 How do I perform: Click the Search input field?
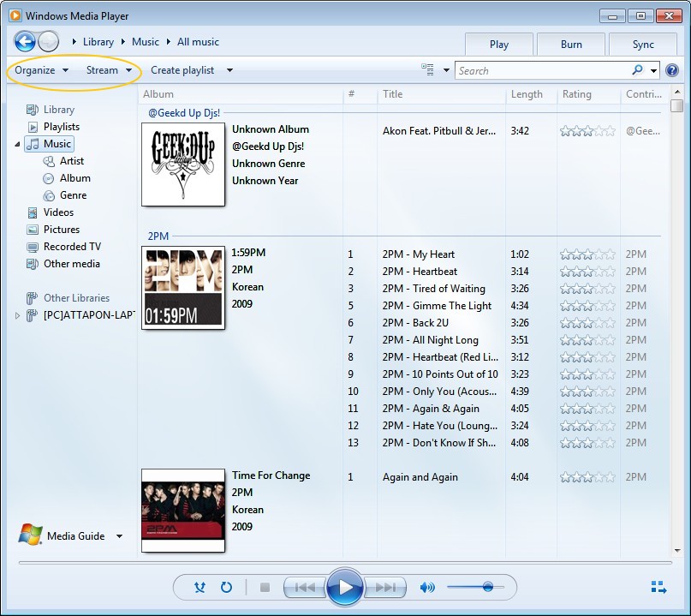point(544,70)
